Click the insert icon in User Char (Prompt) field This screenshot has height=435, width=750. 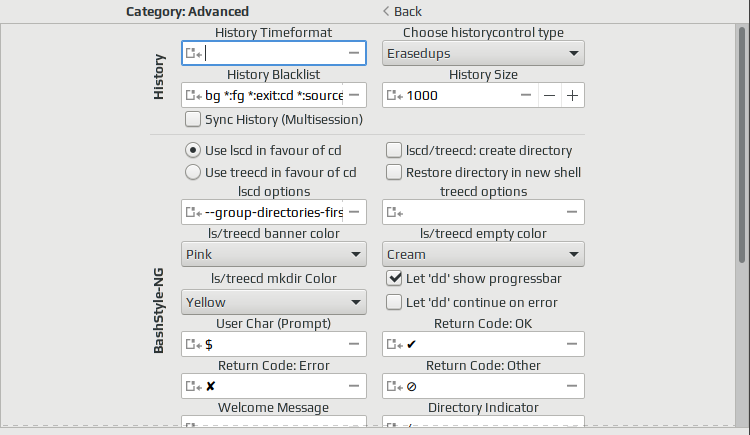tap(194, 344)
